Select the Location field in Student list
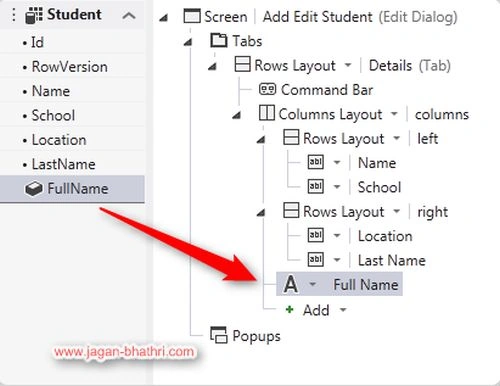Screen dimensions: 500x386 [72, 140]
